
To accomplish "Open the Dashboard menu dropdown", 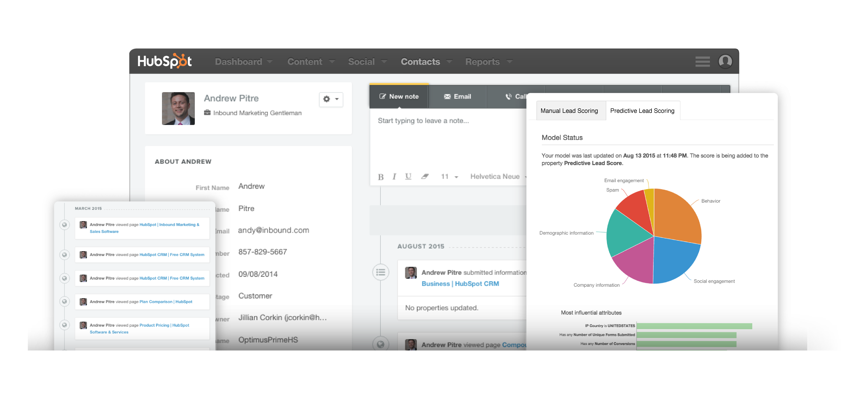I will pos(243,62).
